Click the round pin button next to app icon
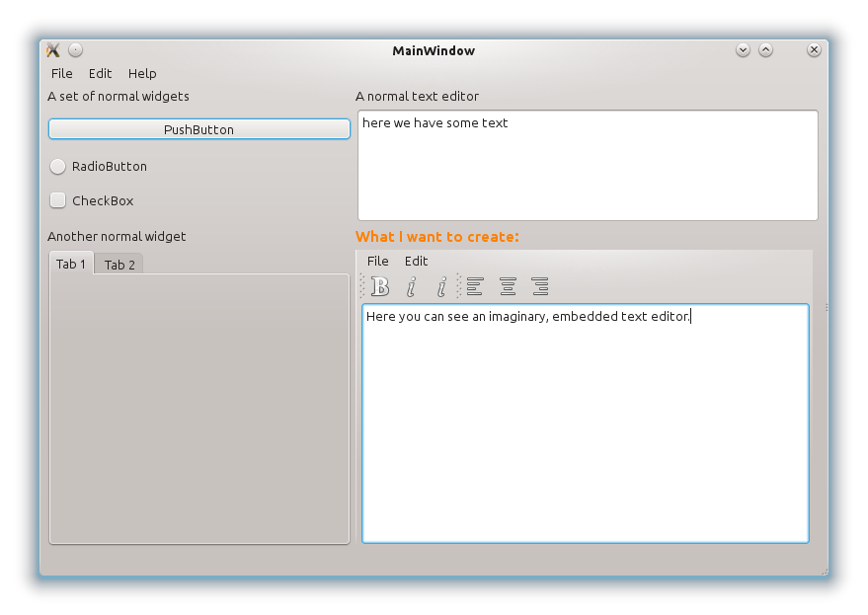Image resolution: width=868 pixels, height=615 pixels. pyautogui.click(x=75, y=50)
